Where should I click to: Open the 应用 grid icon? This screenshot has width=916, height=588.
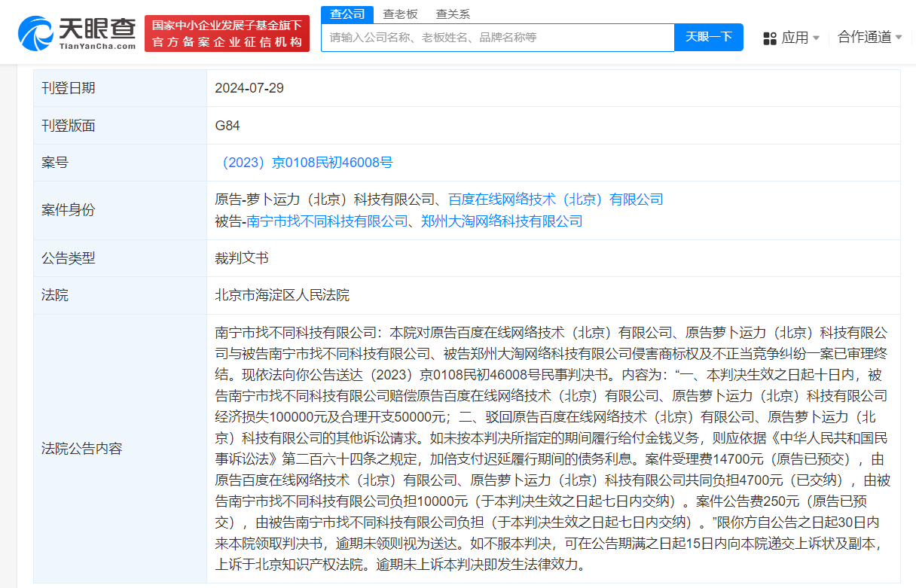(x=770, y=38)
